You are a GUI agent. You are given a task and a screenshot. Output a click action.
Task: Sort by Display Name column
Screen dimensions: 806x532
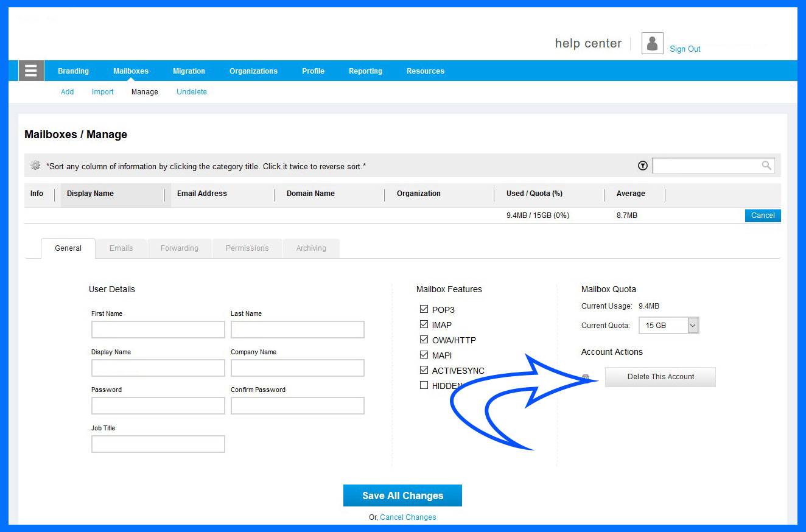[x=91, y=194]
